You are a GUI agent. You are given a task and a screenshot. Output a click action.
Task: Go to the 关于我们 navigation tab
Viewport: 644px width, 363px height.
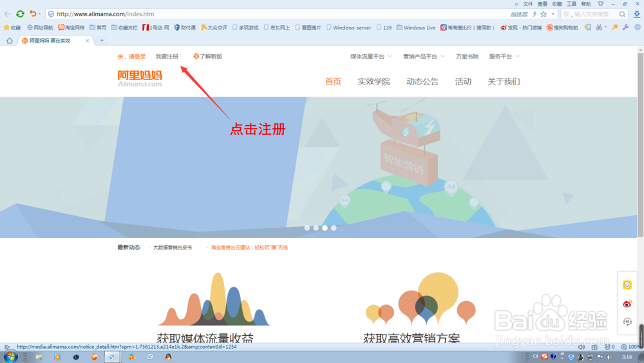point(504,81)
